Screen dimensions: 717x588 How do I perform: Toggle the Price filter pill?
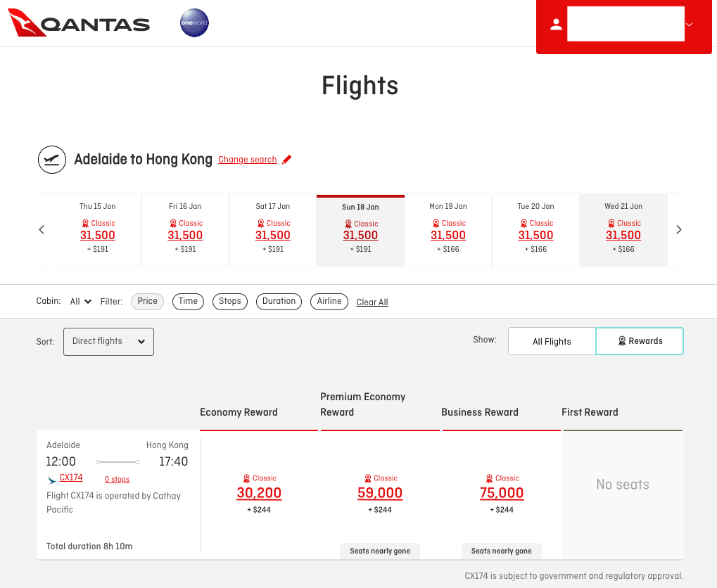click(x=147, y=301)
